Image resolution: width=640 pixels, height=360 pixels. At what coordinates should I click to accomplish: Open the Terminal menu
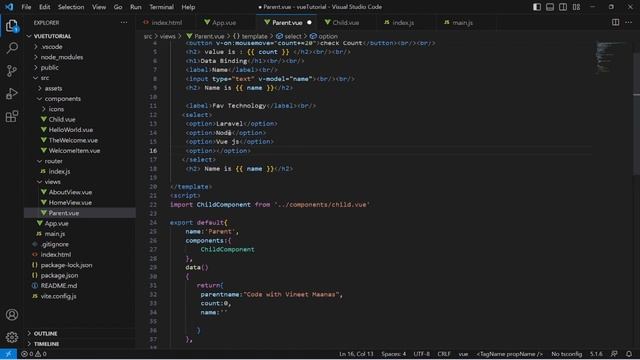point(162,7)
